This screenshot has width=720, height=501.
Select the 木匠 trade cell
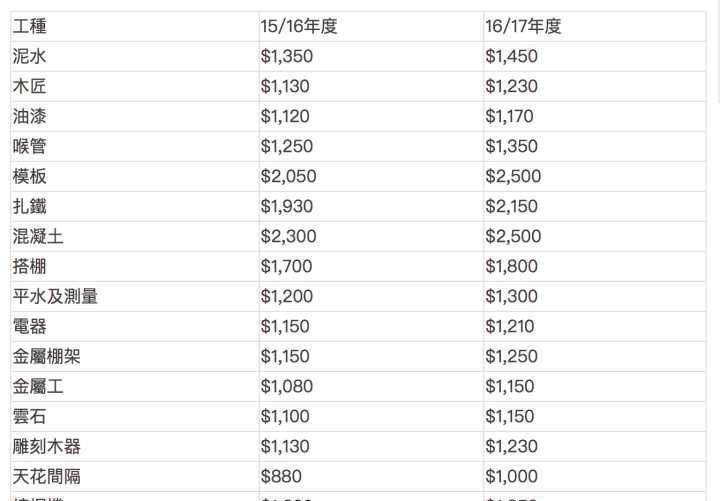(x=30, y=87)
